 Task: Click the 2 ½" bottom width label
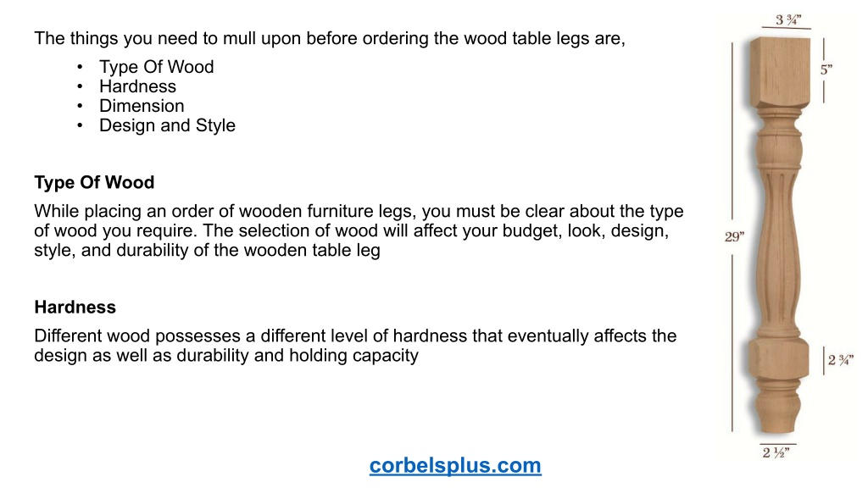point(776,452)
